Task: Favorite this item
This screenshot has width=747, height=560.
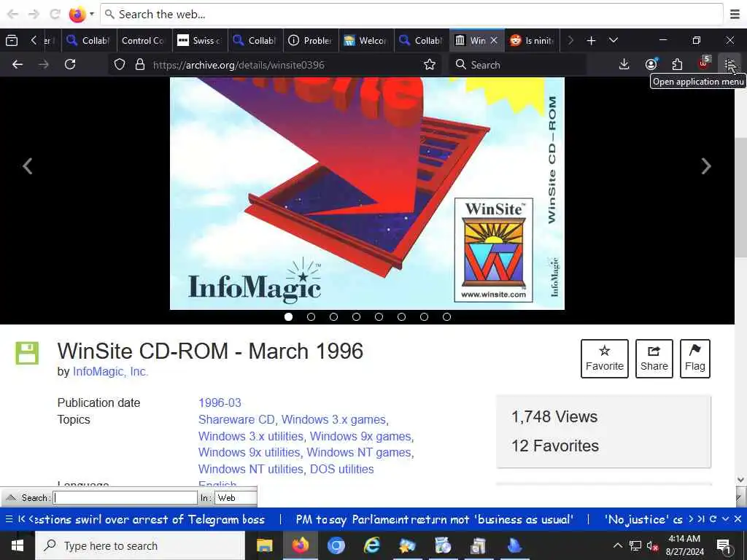Action: pos(605,359)
